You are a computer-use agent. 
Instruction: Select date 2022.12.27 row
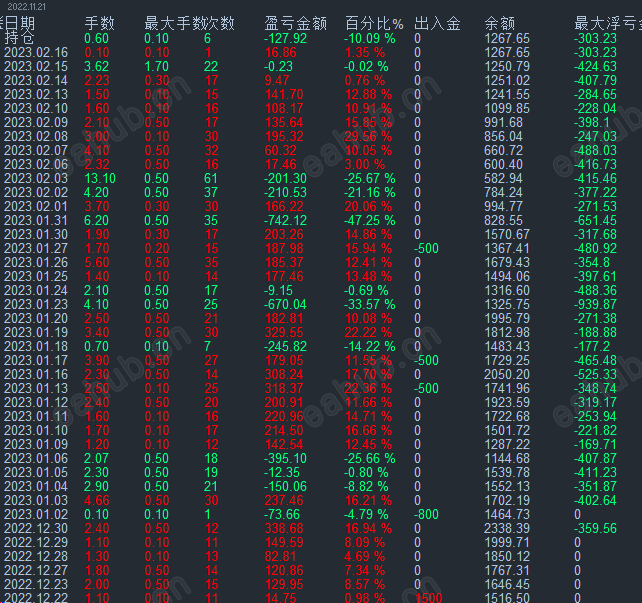click(36, 570)
